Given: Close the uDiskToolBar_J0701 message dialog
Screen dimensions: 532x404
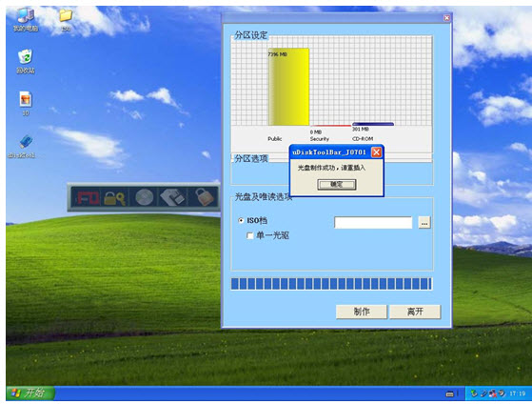Looking at the screenshot, I should [x=376, y=152].
